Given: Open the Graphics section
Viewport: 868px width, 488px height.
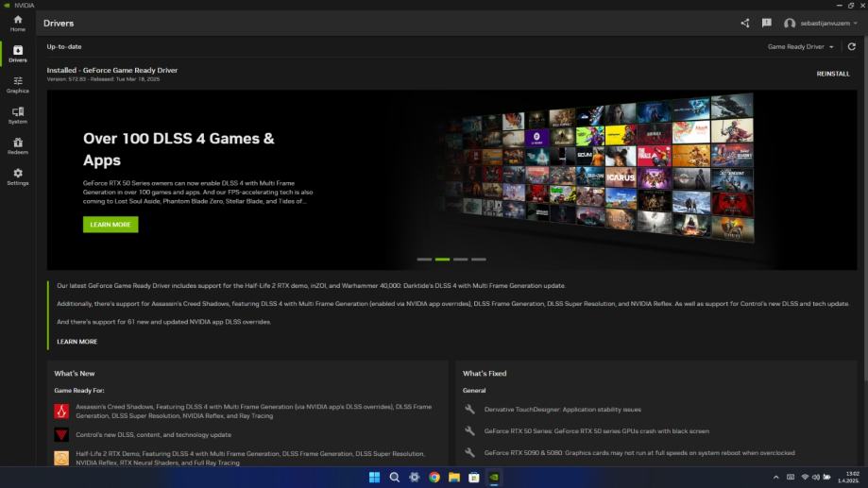Looking at the screenshot, I should click(x=17, y=85).
